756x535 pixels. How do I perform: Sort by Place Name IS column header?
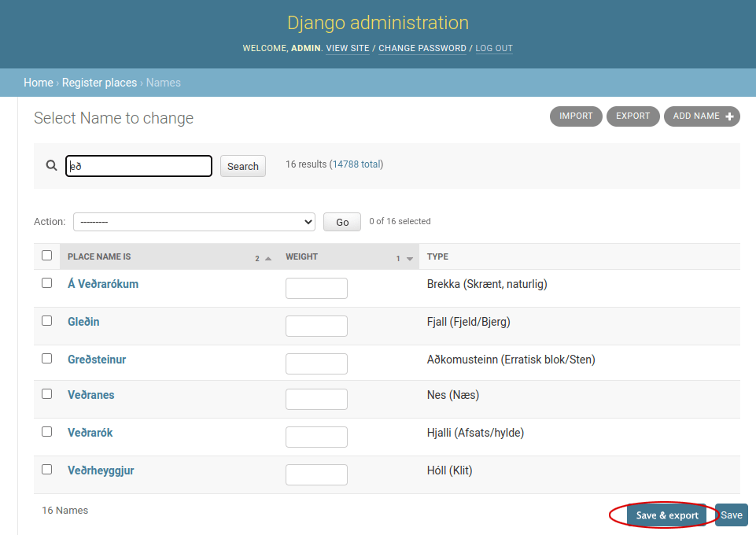click(x=99, y=256)
